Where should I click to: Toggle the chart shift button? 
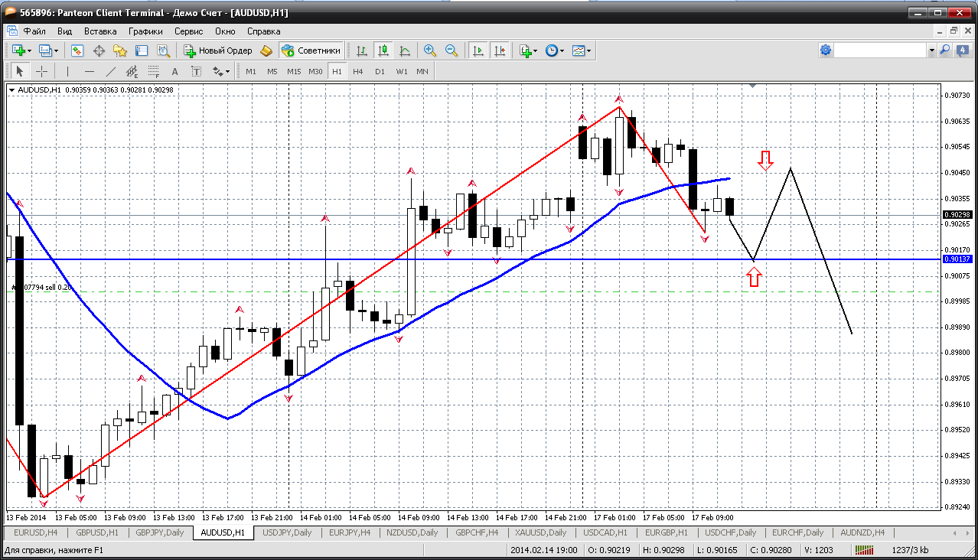500,50
